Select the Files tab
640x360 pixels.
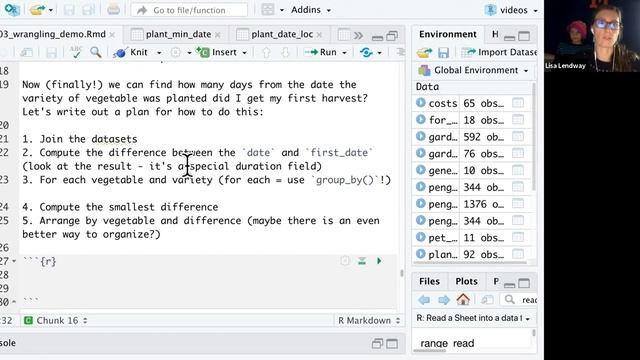[x=429, y=281]
